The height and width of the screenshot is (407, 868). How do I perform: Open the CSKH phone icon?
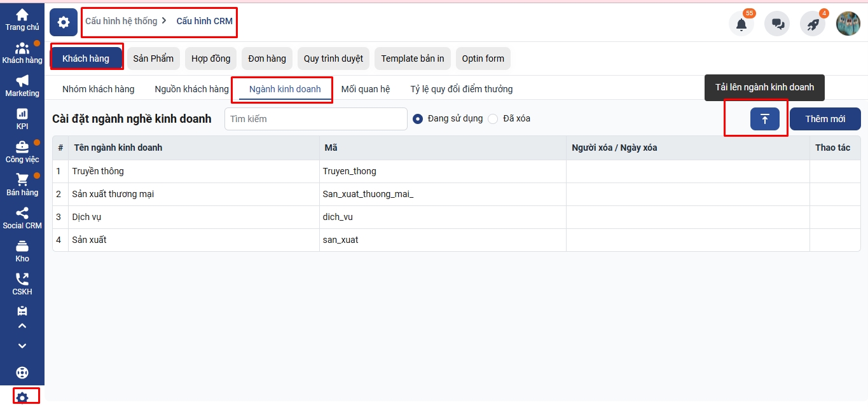[22, 279]
